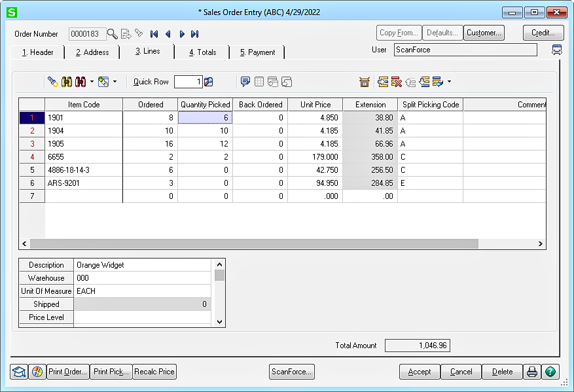Click the first greyed stacked-windows icon
This screenshot has height=392, width=574.
[273, 82]
